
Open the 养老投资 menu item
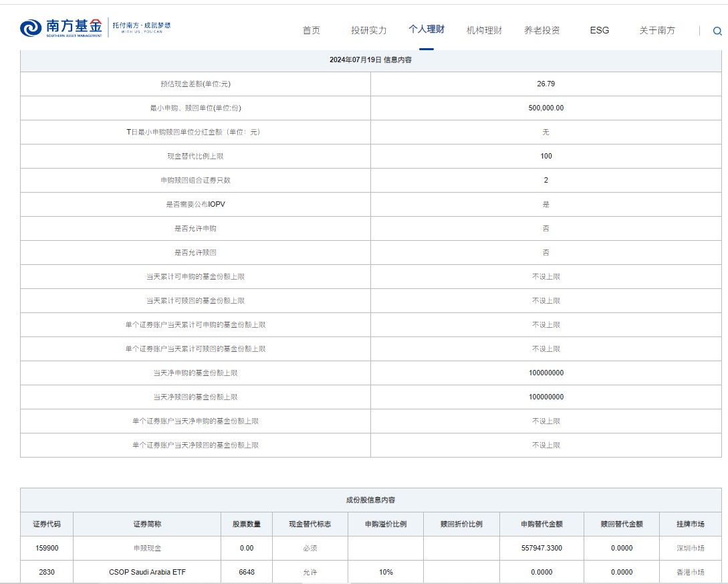tap(541, 30)
